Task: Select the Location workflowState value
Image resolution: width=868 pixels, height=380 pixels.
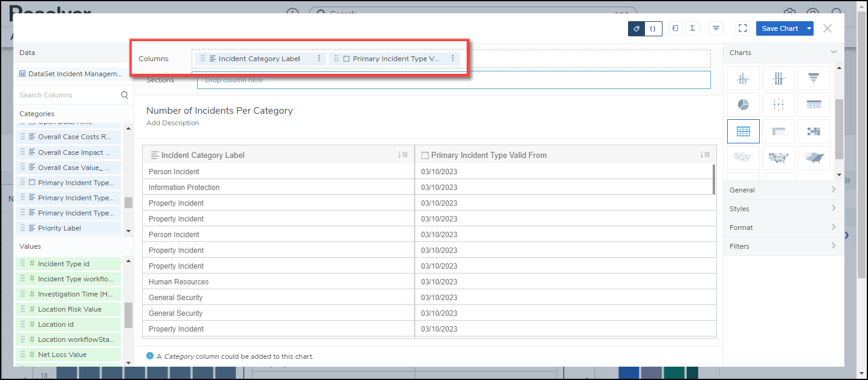Action: pyautogui.click(x=69, y=339)
